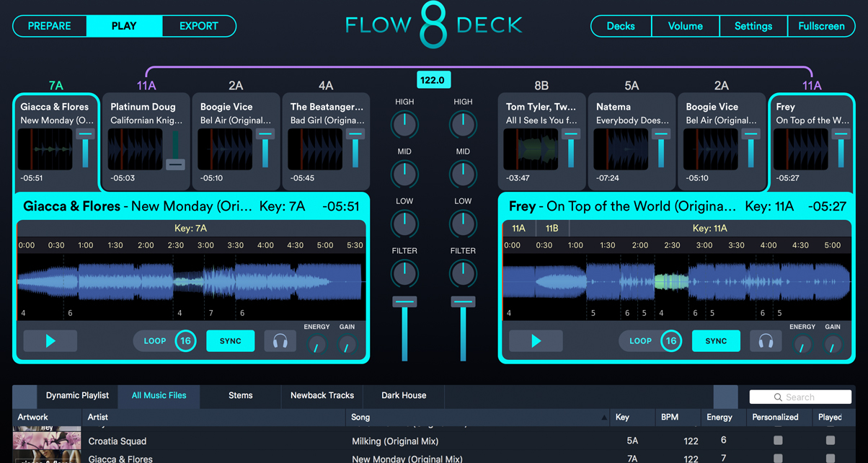This screenshot has width=868, height=463.
Task: Open the Dark House playlist tab
Action: click(404, 395)
